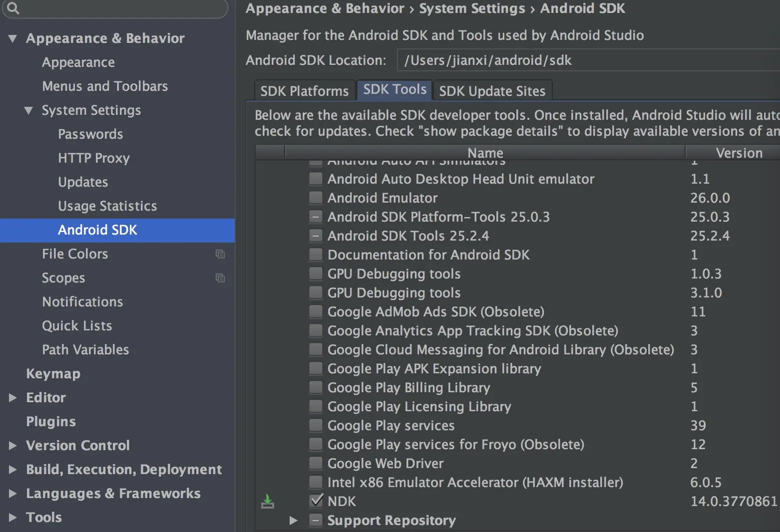Toggle Android SDK Platform-Tools 25.0.3 checkbox
The width and height of the screenshot is (780, 532).
[316, 217]
